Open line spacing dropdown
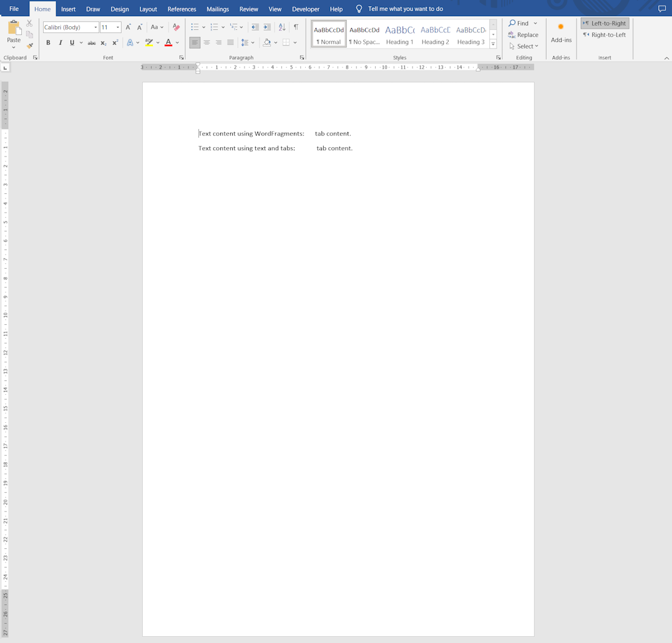Screen dimensions: 672x643 (248, 42)
